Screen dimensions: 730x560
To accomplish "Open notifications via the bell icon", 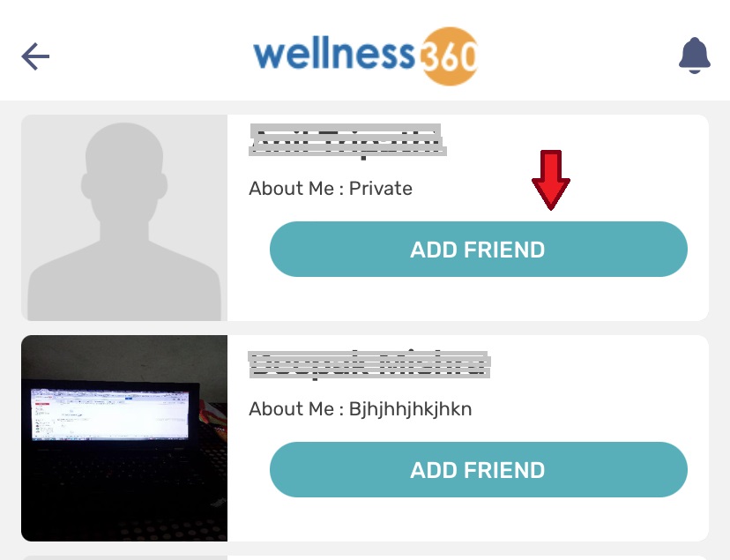I will pyautogui.click(x=694, y=56).
